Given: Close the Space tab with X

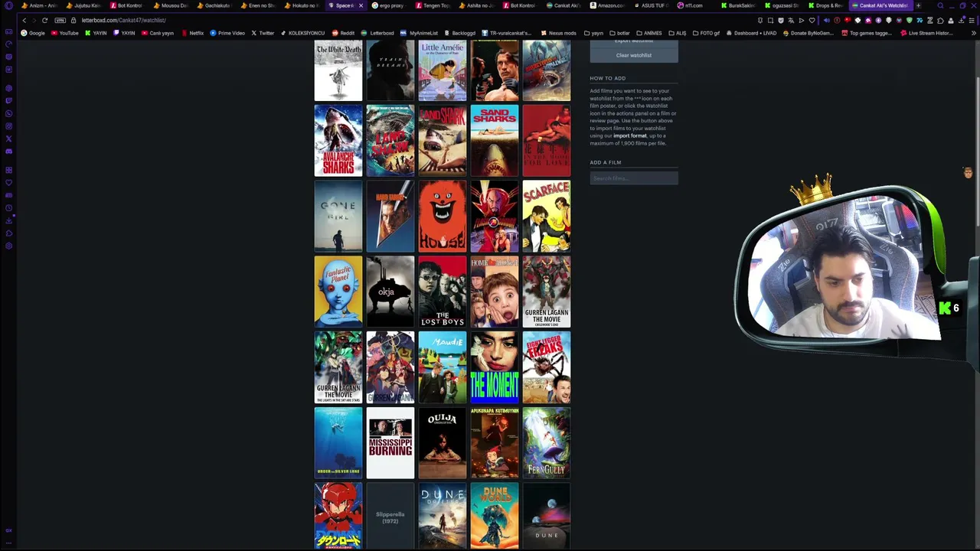Looking at the screenshot, I should point(361,5).
